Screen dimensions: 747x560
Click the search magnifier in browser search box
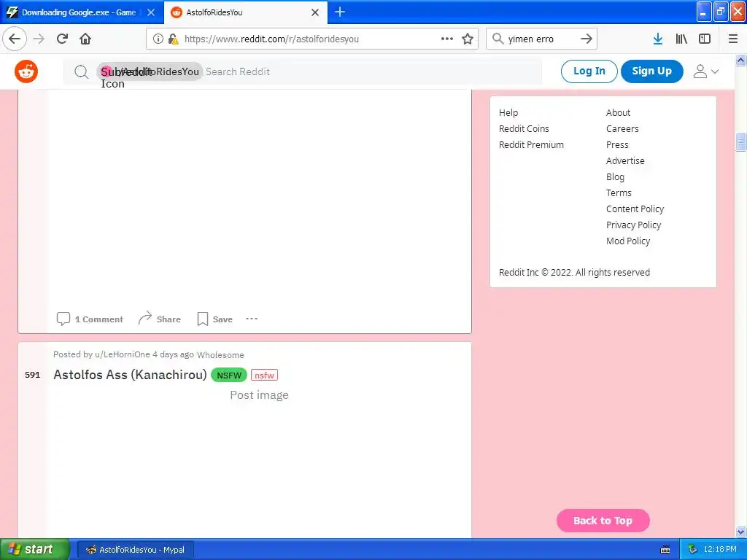pyautogui.click(x=498, y=39)
